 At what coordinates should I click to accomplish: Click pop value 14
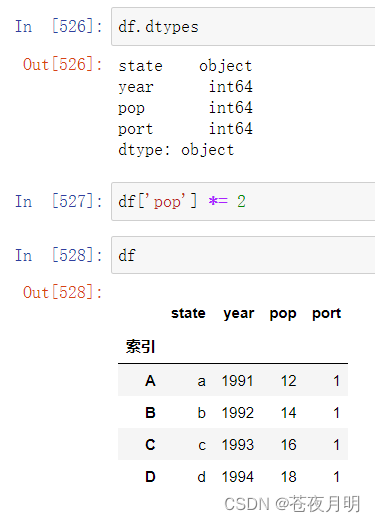(x=288, y=413)
